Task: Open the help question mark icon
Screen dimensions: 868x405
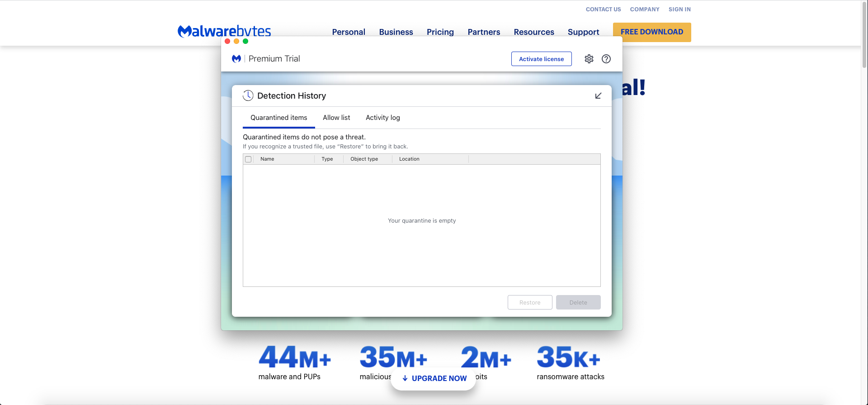Action: pyautogui.click(x=606, y=59)
